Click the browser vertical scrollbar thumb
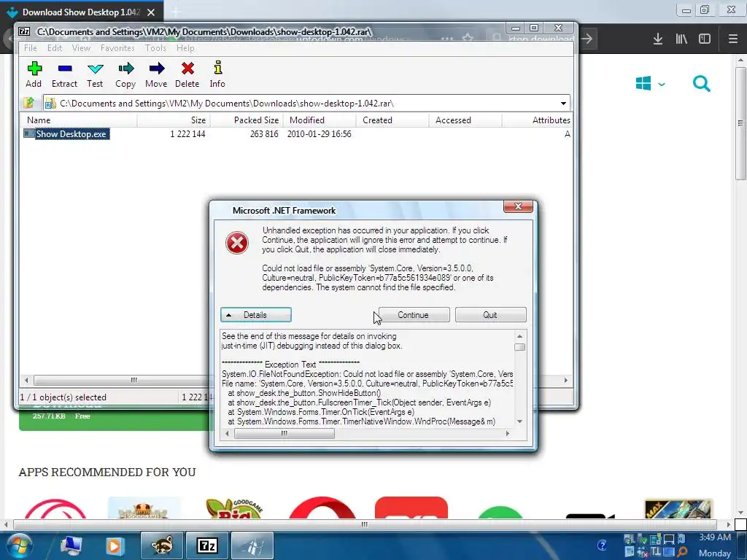 point(740,122)
